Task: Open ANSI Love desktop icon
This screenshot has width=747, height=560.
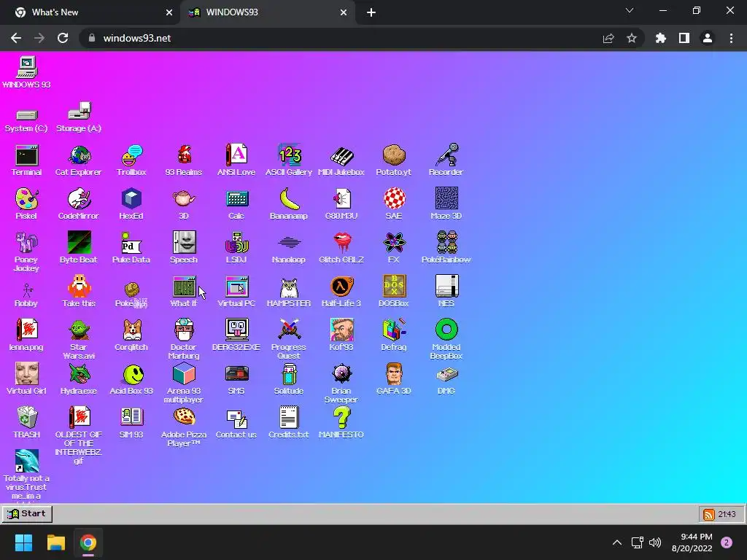Action: coord(236,155)
